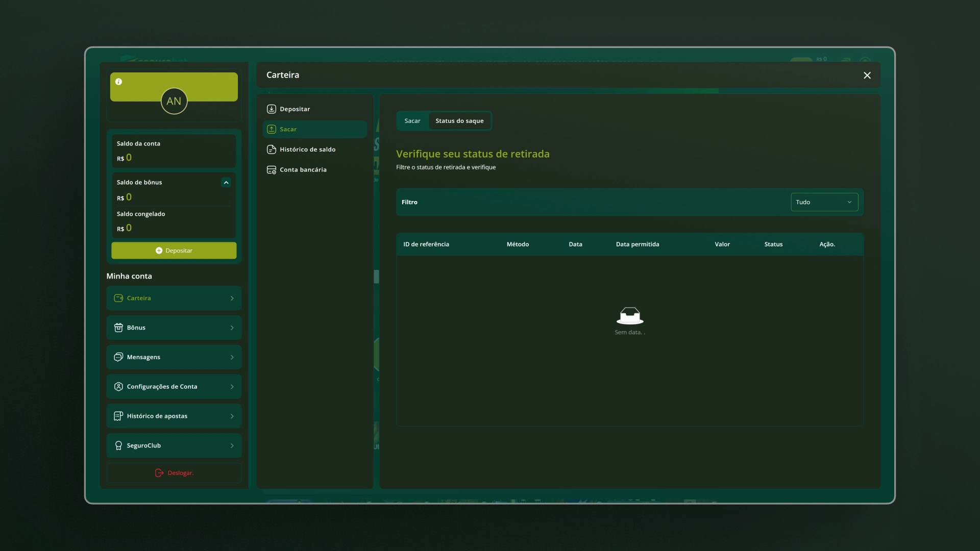This screenshot has height=551, width=980.
Task: Click the info icon on the profile banner
Action: click(x=118, y=82)
